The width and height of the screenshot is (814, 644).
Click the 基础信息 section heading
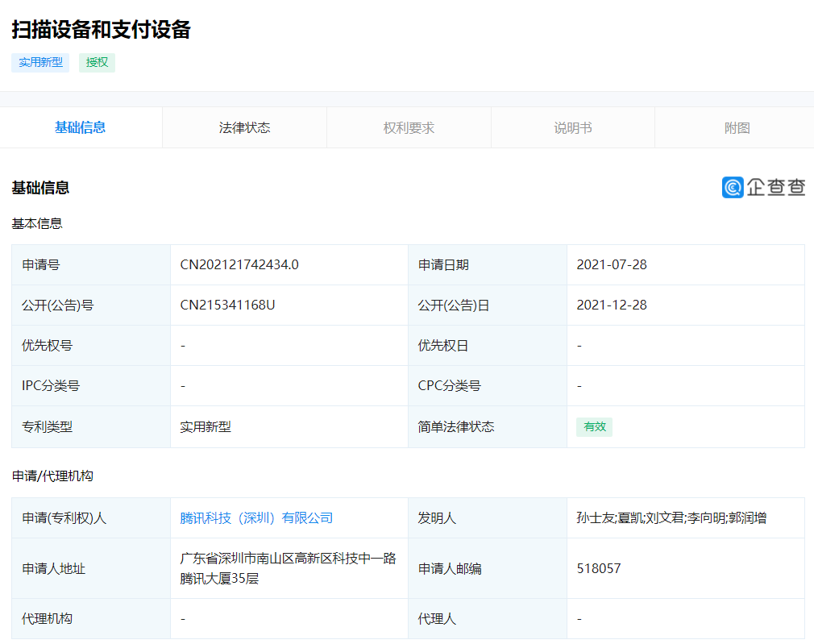point(39,187)
